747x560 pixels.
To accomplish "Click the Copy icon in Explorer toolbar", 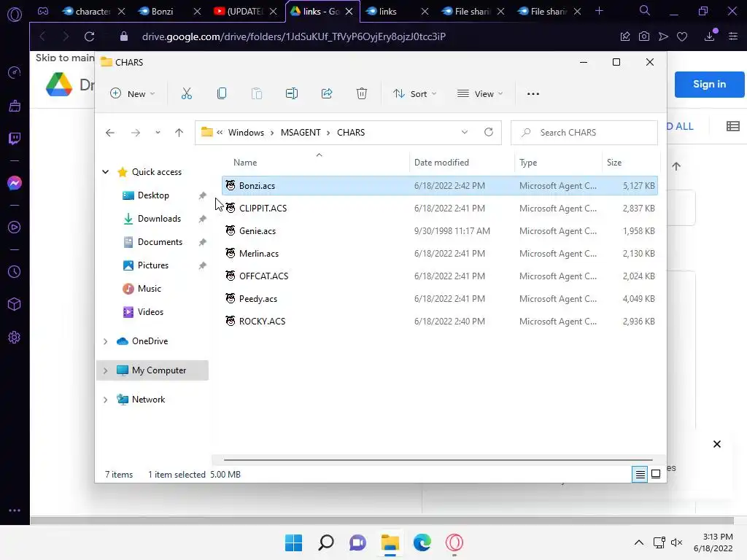I will tap(222, 94).
